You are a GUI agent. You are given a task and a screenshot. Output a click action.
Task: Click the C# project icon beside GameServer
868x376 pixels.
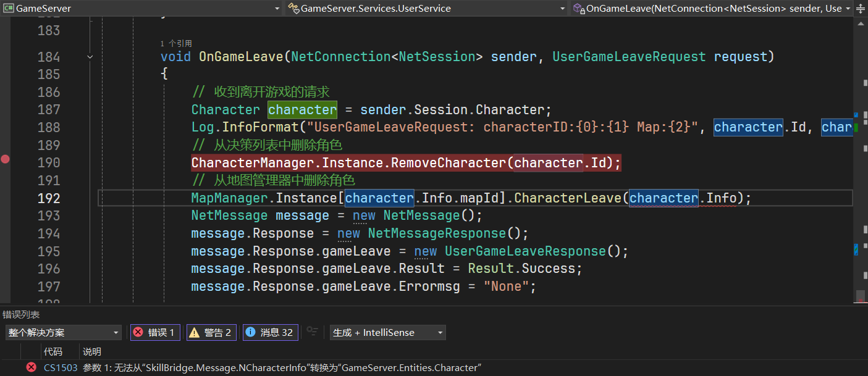pyautogui.click(x=9, y=9)
